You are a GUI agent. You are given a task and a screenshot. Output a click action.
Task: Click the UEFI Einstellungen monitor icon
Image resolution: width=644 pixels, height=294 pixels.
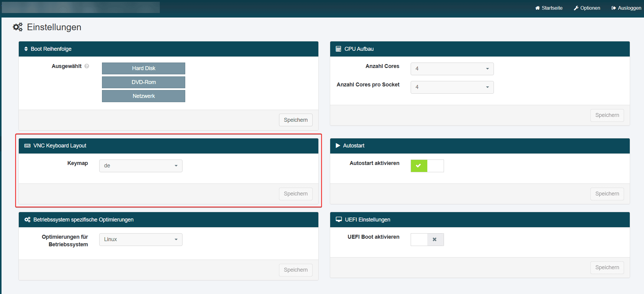click(x=339, y=220)
